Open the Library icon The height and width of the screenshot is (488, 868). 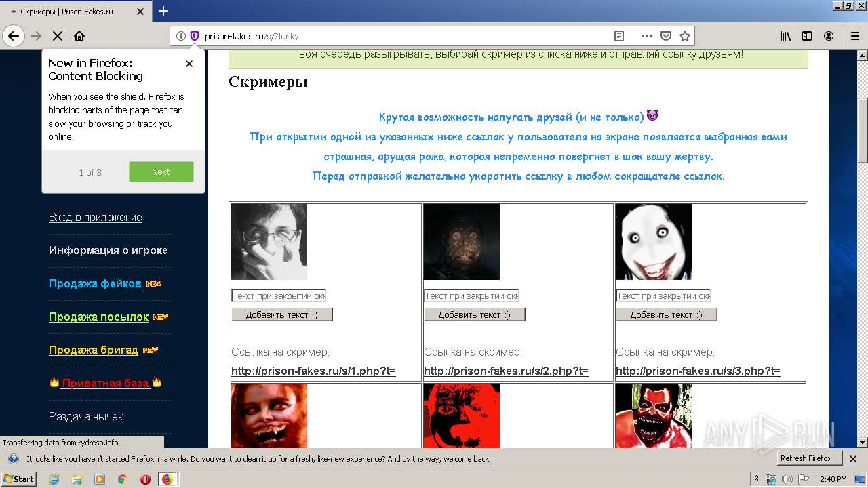pos(785,36)
